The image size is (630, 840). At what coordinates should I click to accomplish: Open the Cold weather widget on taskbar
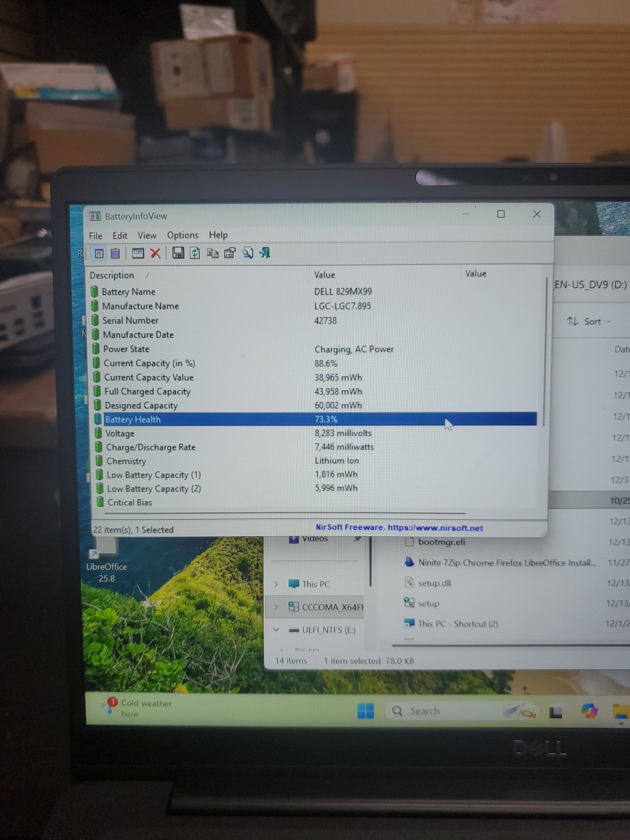coord(139,708)
